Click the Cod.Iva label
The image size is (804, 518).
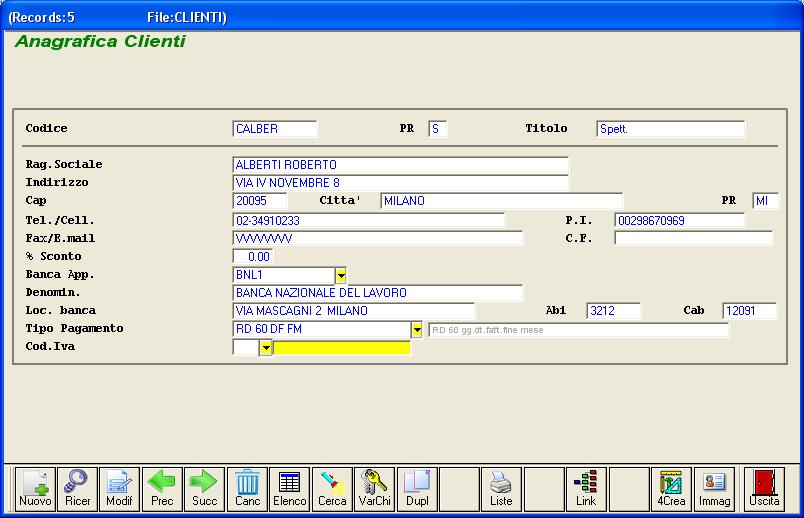[x=50, y=346]
